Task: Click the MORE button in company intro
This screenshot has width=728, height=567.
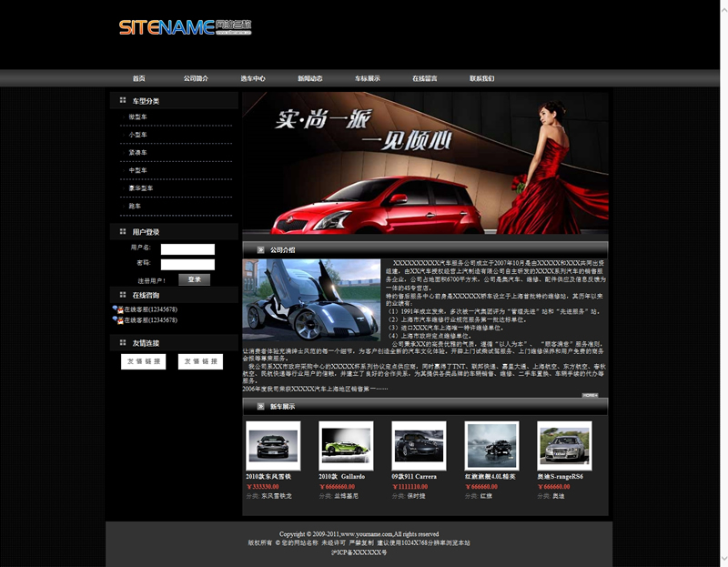Action: pyautogui.click(x=590, y=395)
